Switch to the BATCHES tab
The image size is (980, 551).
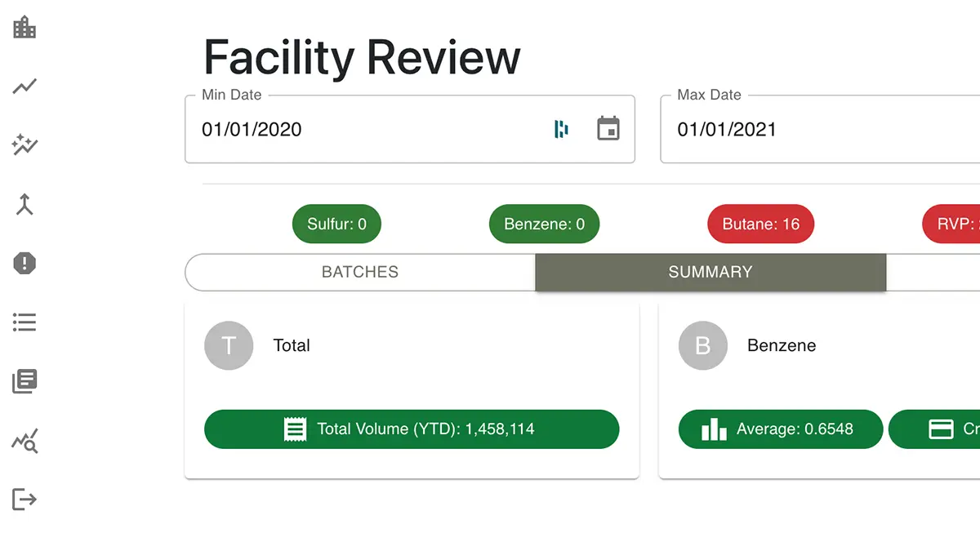tap(360, 272)
